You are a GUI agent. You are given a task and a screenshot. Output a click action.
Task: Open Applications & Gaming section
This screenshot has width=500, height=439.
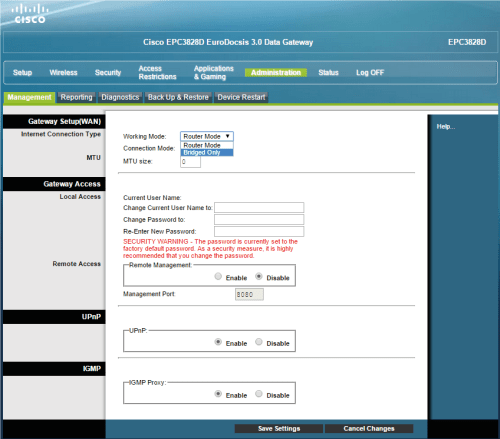click(214, 72)
